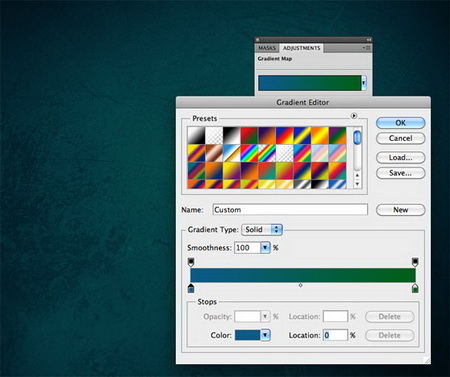The width and height of the screenshot is (450, 377).
Task: Select the left opacity stop above gradient bar
Action: coord(191,262)
